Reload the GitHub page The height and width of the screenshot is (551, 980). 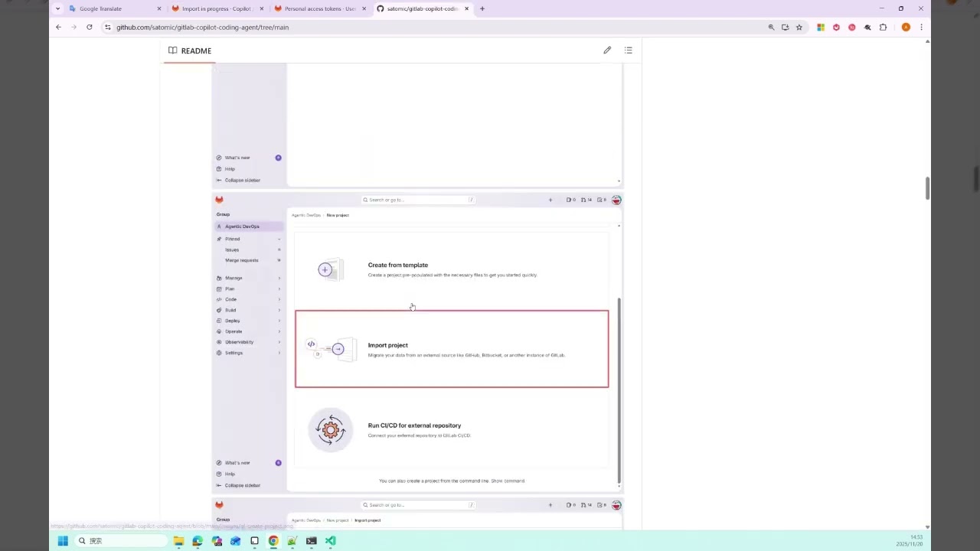point(89,27)
